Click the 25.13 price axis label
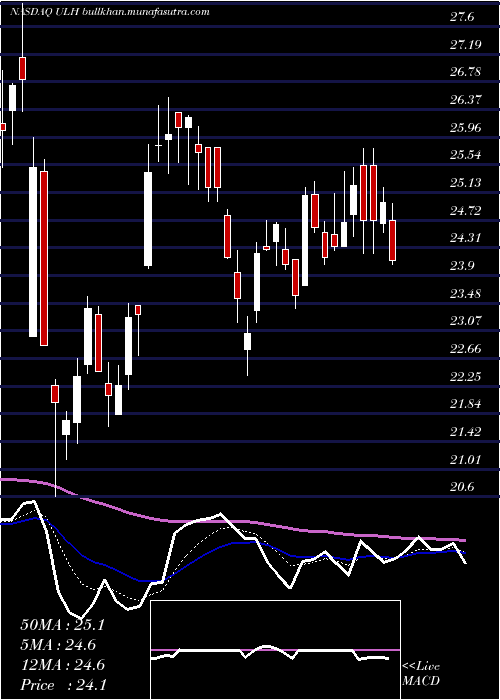Screen dimensions: 500x700 pyautogui.click(x=466, y=183)
